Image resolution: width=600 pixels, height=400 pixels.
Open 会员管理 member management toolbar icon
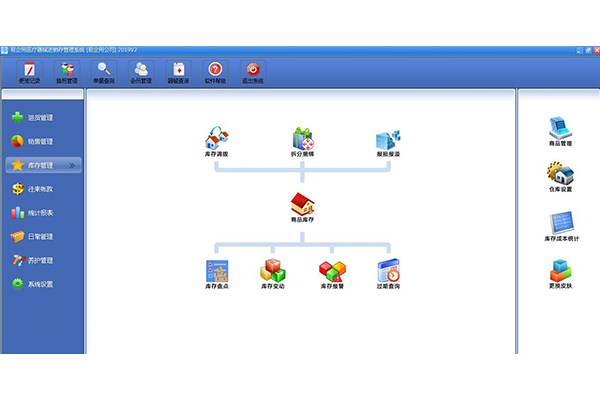click(141, 73)
